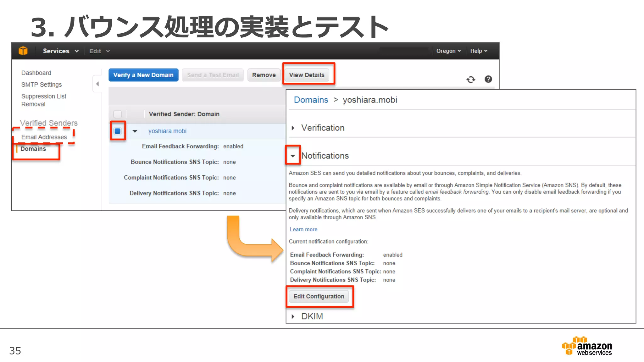
Task: Expand the DKIM section
Action: (293, 316)
